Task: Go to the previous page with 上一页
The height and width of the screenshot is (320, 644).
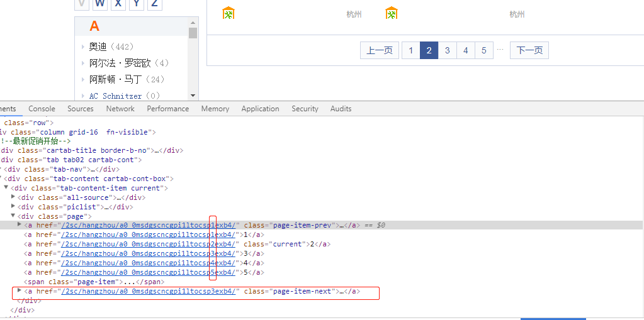Action: click(380, 51)
